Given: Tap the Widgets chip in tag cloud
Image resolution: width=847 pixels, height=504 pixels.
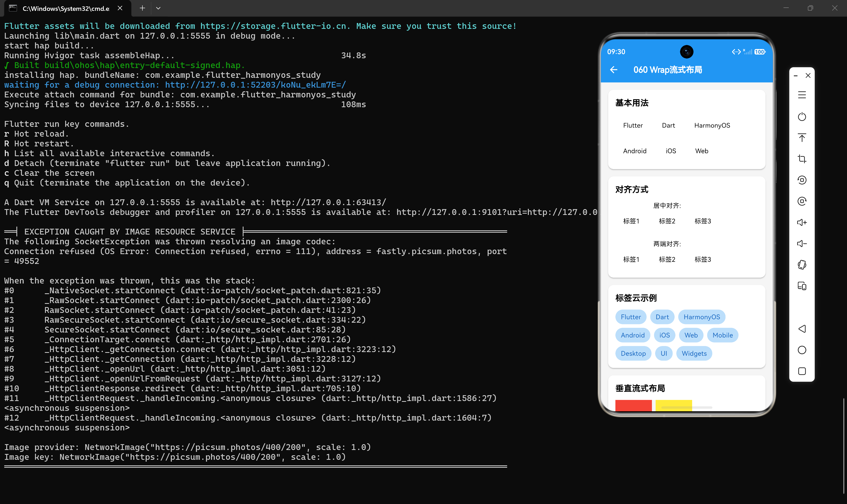Looking at the screenshot, I should (694, 354).
